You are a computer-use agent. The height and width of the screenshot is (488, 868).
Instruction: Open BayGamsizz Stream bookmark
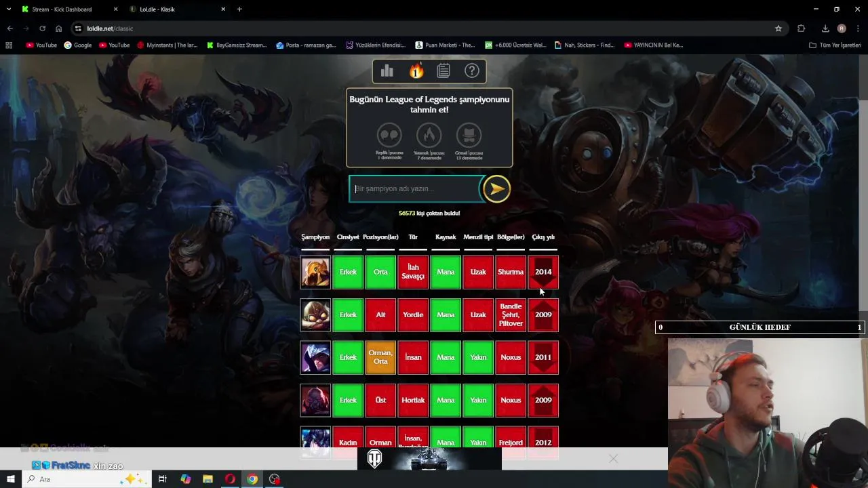pyautogui.click(x=237, y=45)
